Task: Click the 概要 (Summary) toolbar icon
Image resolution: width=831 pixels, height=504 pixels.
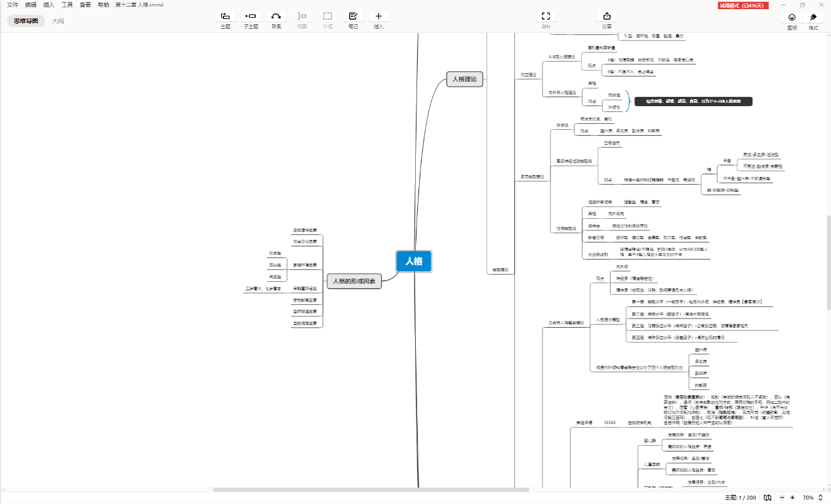Action: (302, 16)
